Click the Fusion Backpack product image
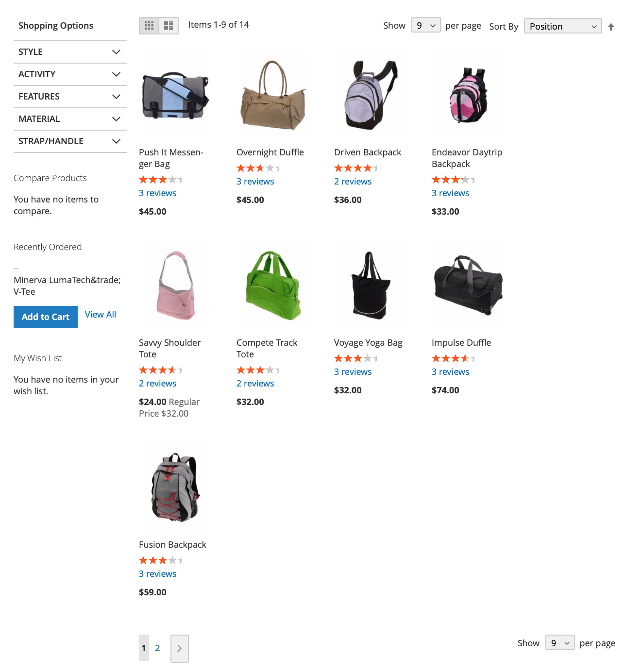Image resolution: width=641 pixels, height=672 pixels. click(x=176, y=488)
